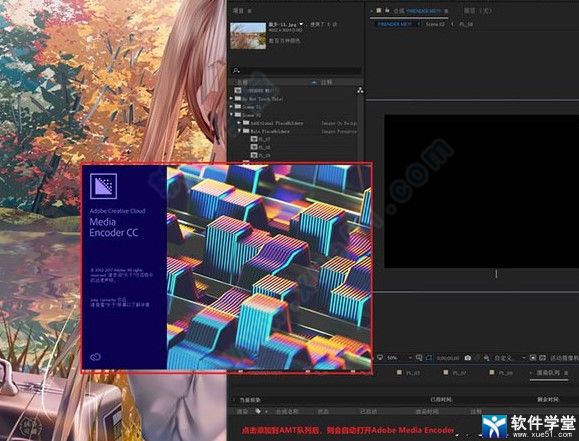Select the RENDER ME composition in Project list
This screenshot has width=579, height=441.
coord(258,90)
